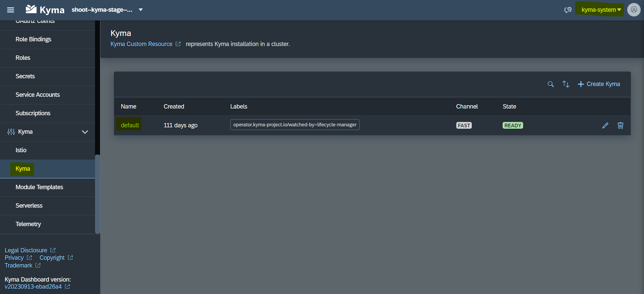Image resolution: width=644 pixels, height=294 pixels.
Task: Toggle the hamburger navigation menu
Action: click(x=10, y=10)
